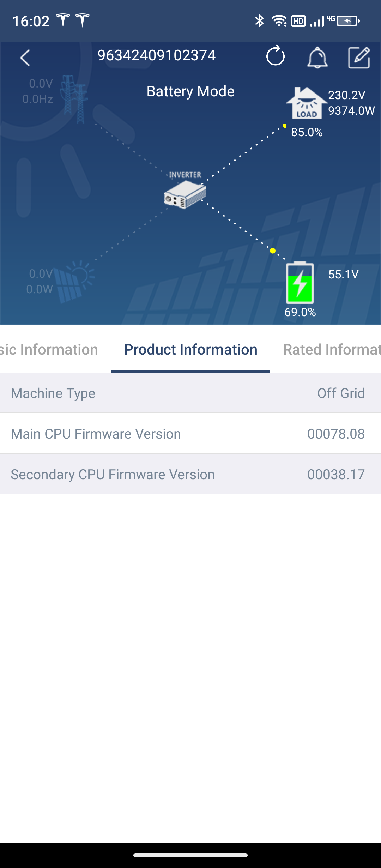Tap the 9374.0W load power reading
This screenshot has height=868, width=381.
pyautogui.click(x=351, y=111)
